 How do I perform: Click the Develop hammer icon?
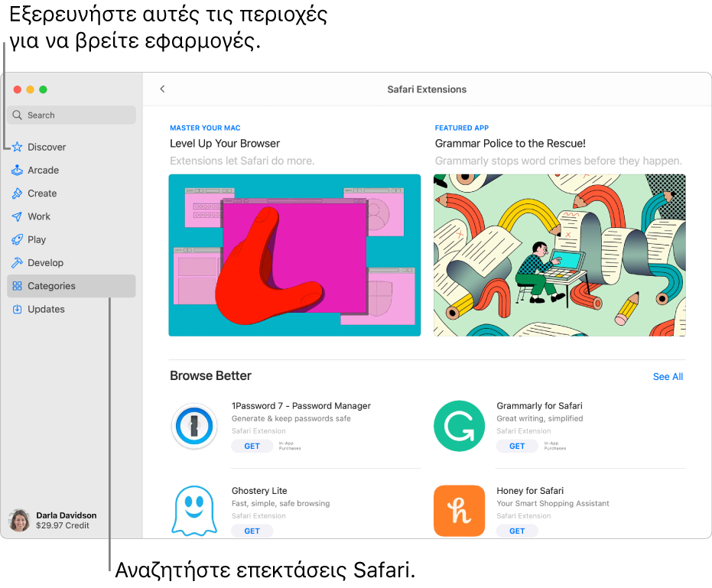tap(18, 262)
